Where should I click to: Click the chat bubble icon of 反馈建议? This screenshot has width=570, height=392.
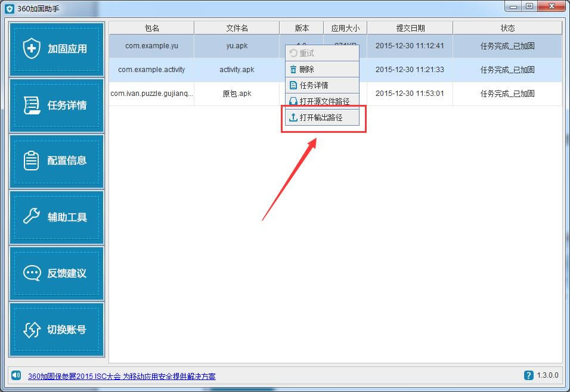pos(32,273)
